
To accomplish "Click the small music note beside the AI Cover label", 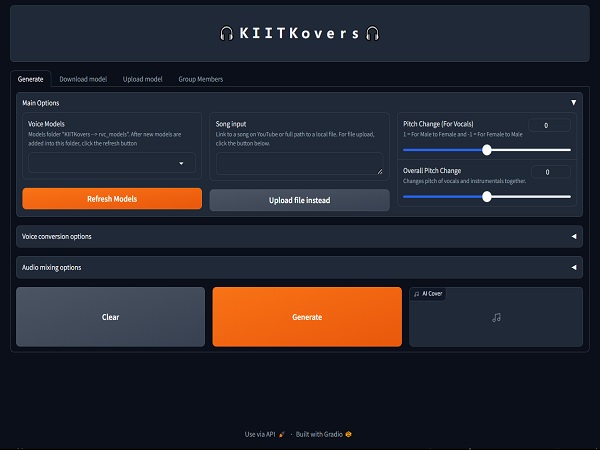I will 417,294.
